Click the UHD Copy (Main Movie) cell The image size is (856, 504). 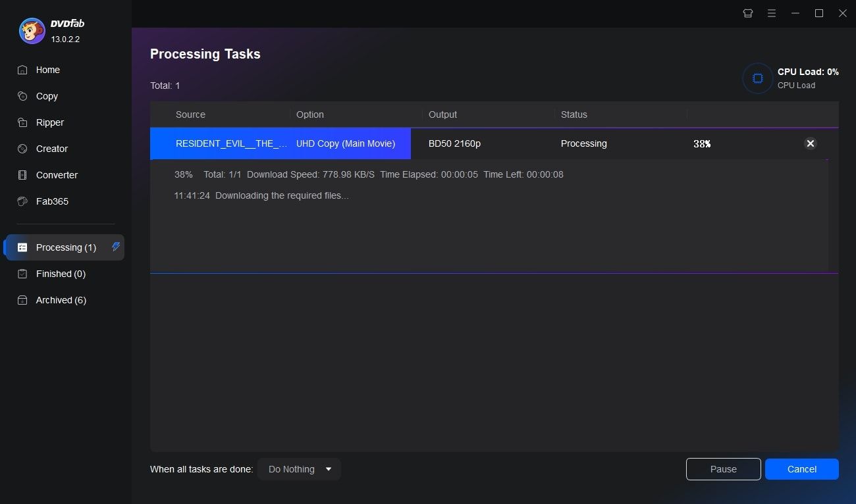346,143
